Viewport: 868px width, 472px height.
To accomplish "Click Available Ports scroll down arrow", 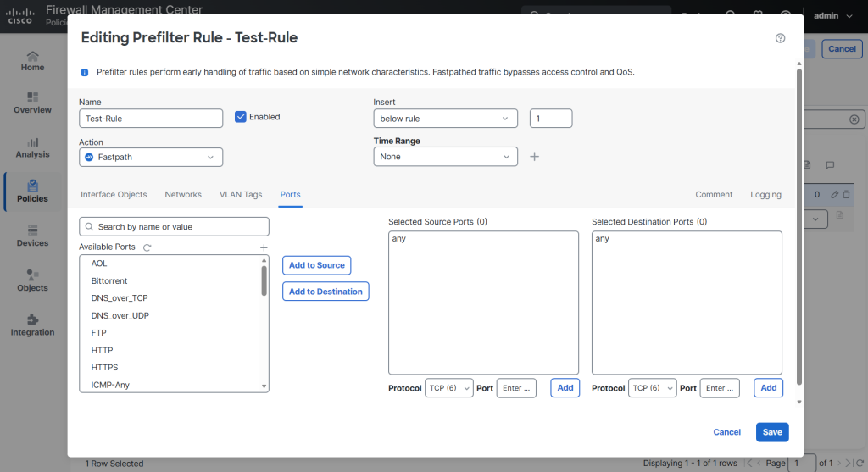I will tap(264, 386).
